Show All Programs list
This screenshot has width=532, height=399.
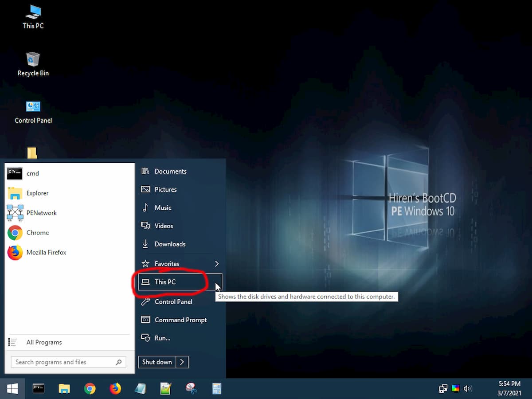coord(70,342)
